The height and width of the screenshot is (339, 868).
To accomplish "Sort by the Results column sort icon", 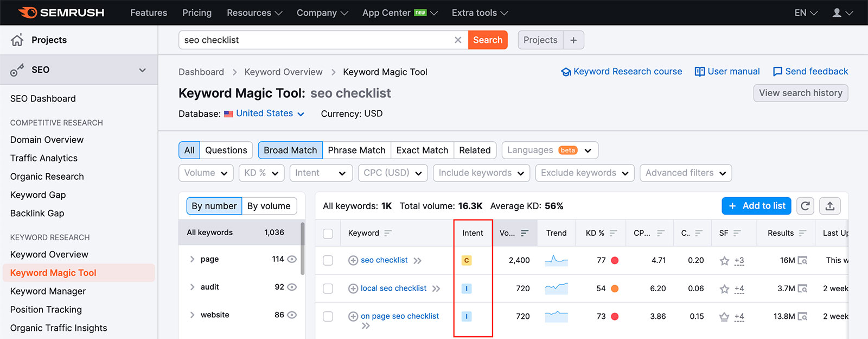I will 802,233.
